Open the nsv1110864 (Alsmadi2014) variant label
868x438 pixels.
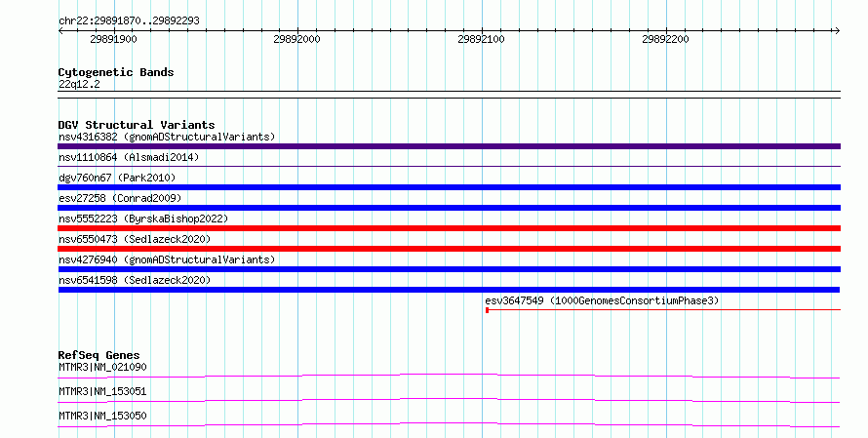tap(129, 157)
